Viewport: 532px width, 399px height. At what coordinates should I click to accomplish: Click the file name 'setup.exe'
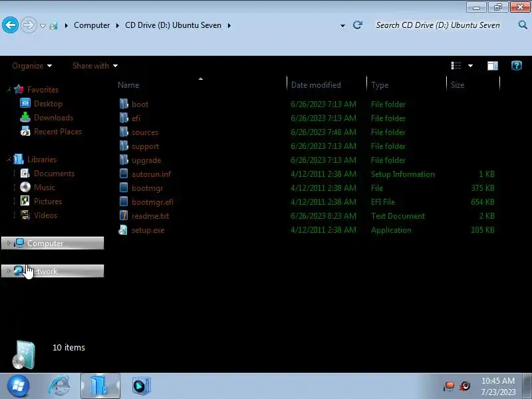pos(148,230)
